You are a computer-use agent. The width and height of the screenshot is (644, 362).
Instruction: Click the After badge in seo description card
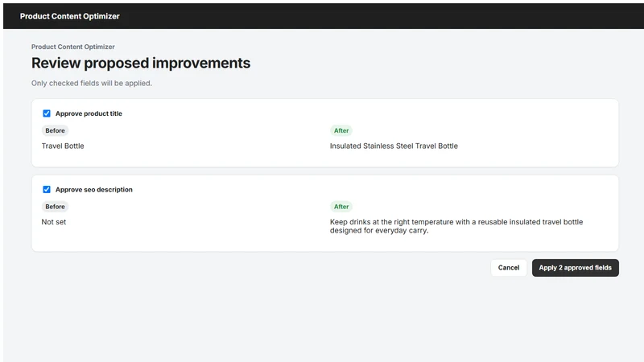tap(341, 207)
